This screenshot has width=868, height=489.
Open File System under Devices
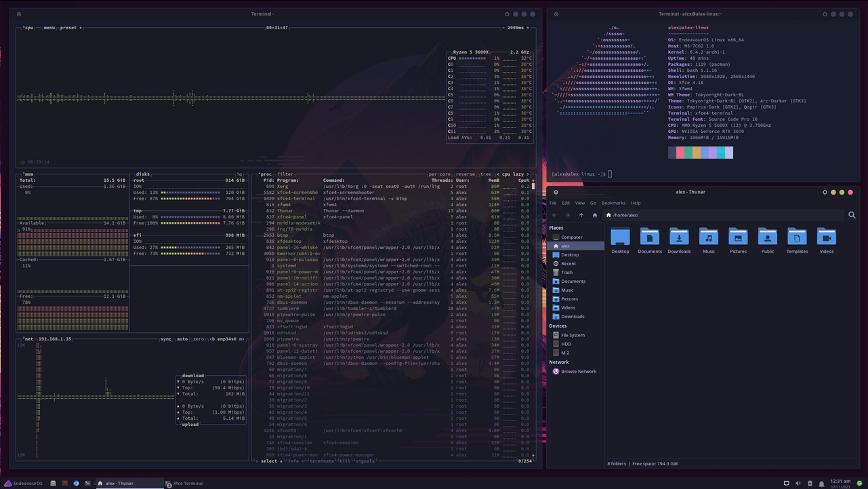576,335
